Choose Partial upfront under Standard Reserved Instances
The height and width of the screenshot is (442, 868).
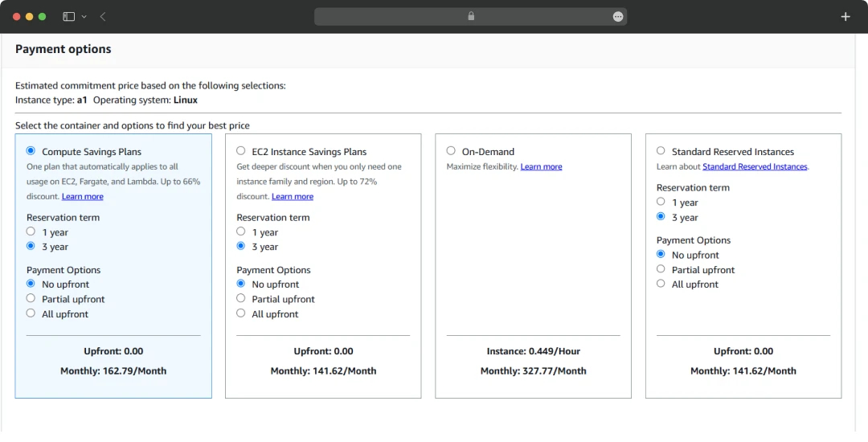(x=661, y=269)
